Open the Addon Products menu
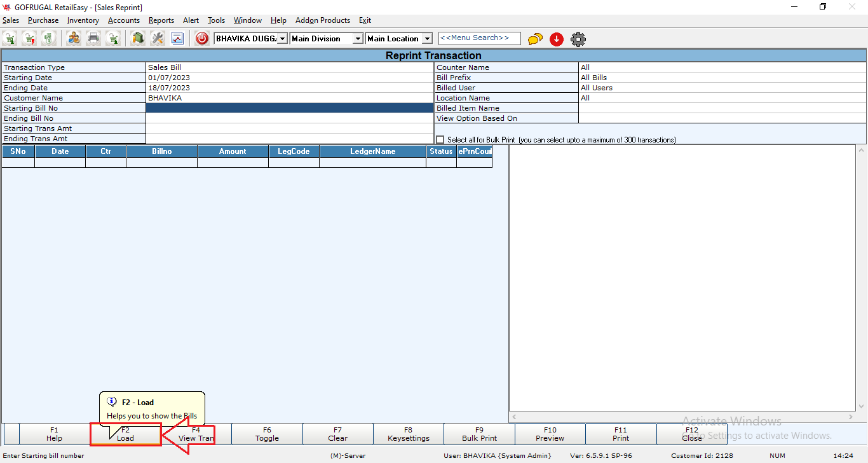868x463 pixels. pyautogui.click(x=322, y=20)
